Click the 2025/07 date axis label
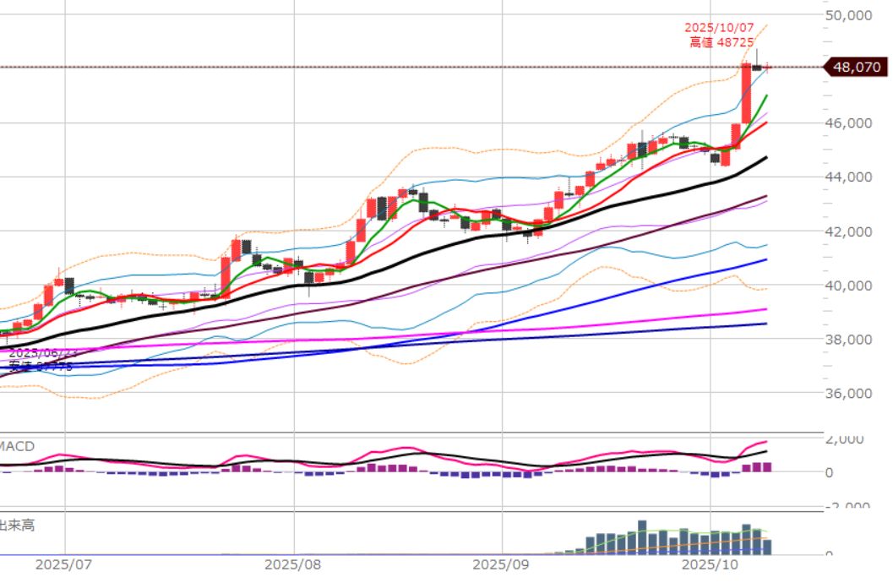893x588 pixels. pos(64,564)
